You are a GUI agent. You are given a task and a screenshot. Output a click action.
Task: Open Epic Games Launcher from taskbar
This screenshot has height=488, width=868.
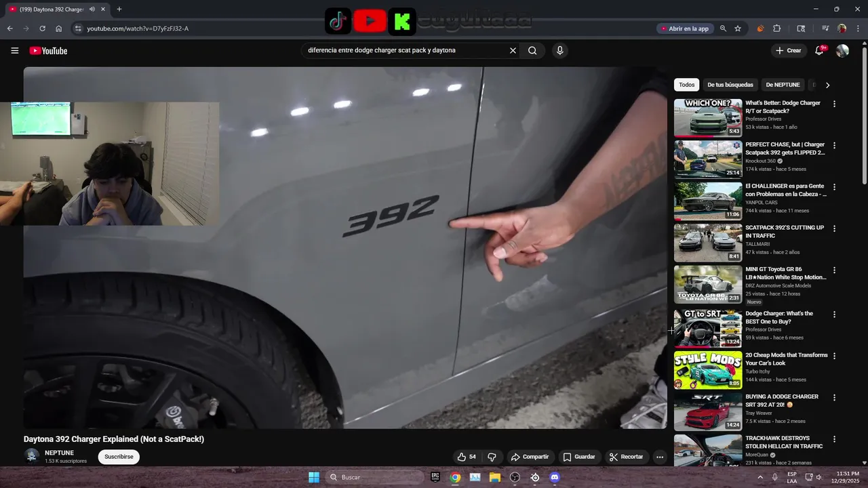coord(435,477)
